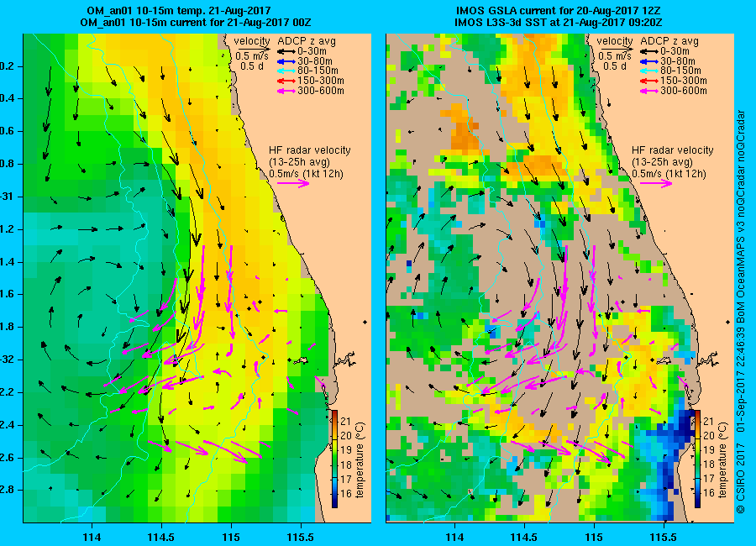Click longitude label 115 under left map
Screen dimensions: 756x546
(x=231, y=537)
